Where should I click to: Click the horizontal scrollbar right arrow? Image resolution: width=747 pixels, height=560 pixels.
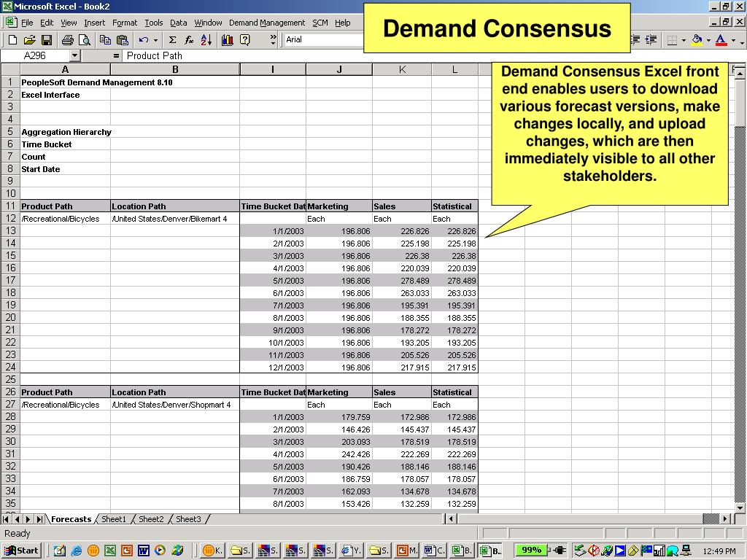(x=725, y=518)
